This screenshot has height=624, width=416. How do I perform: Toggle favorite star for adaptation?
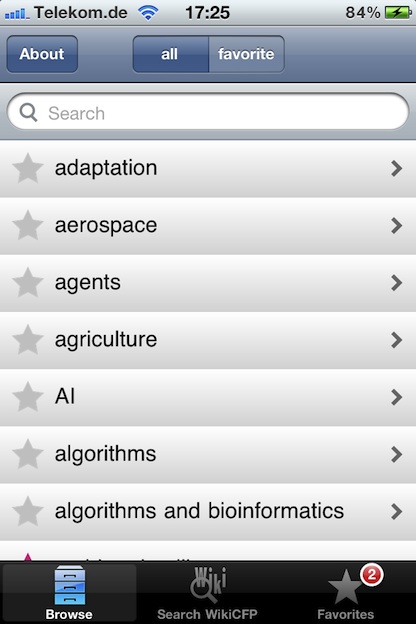(x=28, y=168)
